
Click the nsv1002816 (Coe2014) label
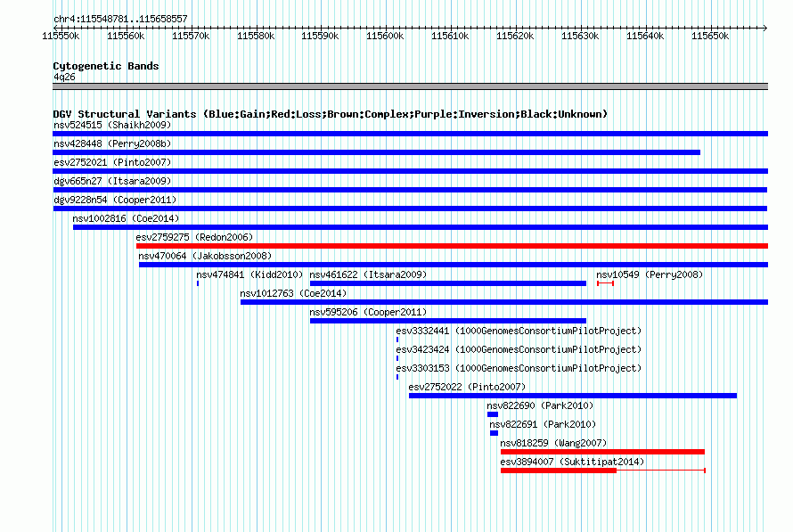tap(126, 218)
